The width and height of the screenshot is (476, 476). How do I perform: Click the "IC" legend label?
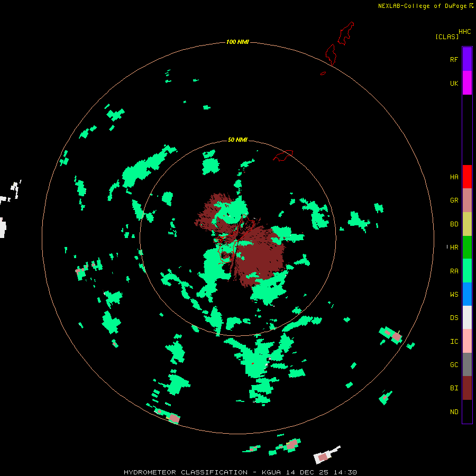pyautogui.click(x=454, y=342)
